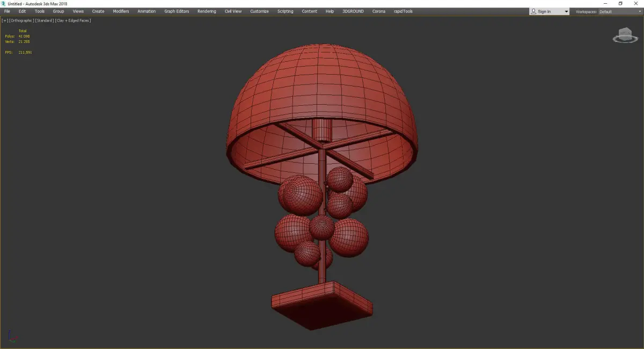Open the Standard viewport quality menu
Viewport: 644px width, 349px height.
tap(44, 20)
